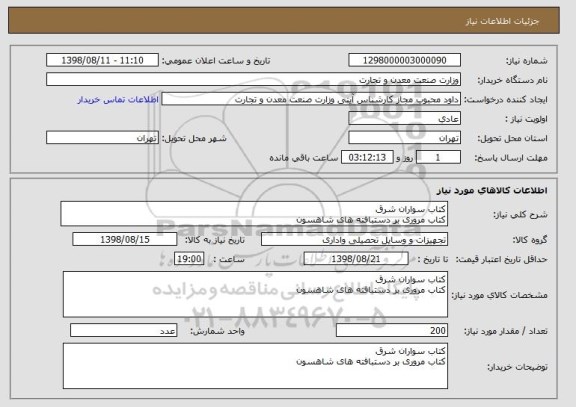576x407 pixels.
Task: Click the price validity date 1398/08/21
Action: (356, 259)
